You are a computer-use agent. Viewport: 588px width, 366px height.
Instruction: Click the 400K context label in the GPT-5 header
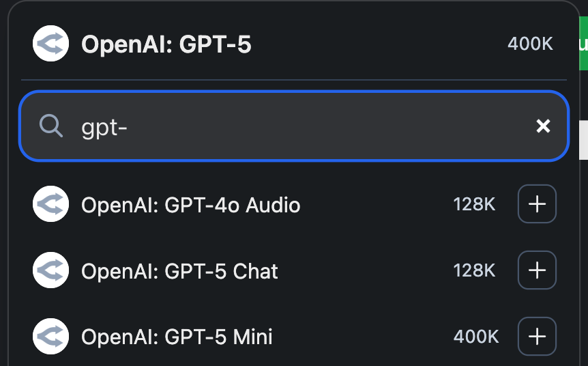(530, 44)
